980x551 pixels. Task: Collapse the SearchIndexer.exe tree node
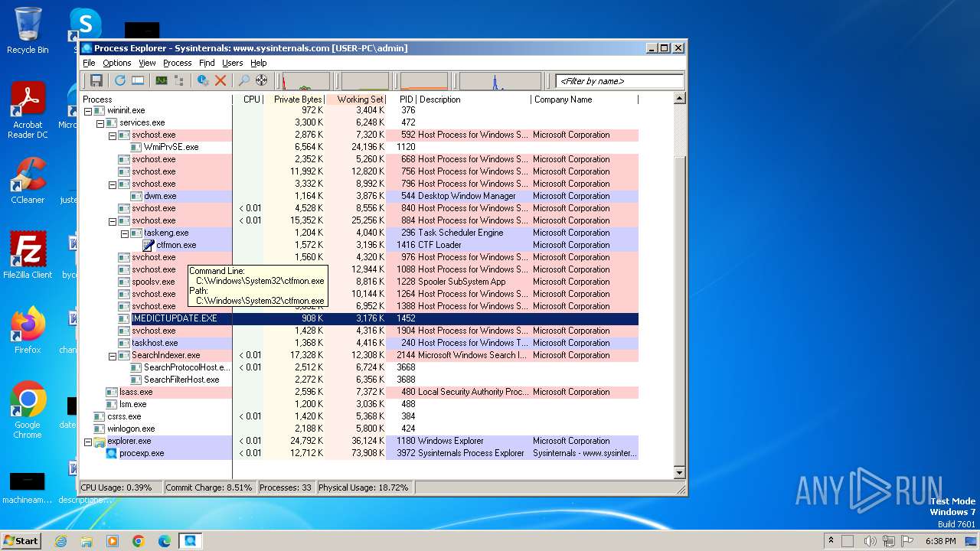point(112,355)
